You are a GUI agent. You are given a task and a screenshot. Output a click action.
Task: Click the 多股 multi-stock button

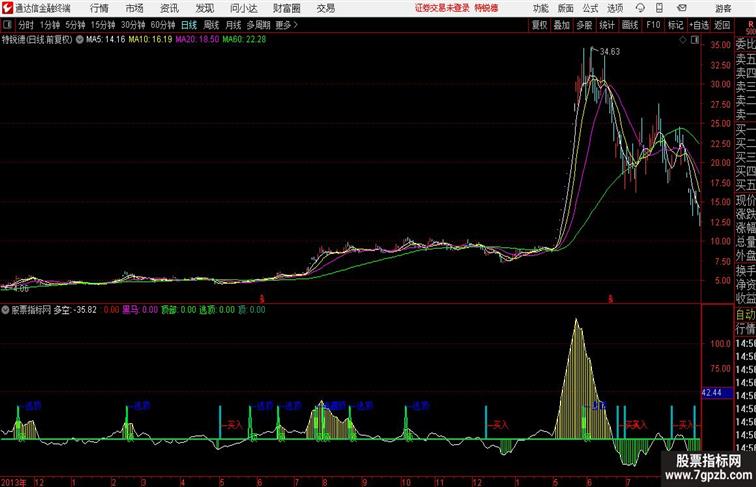tap(584, 25)
